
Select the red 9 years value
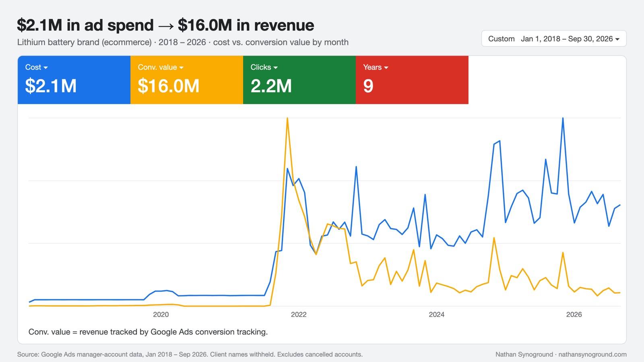click(368, 86)
